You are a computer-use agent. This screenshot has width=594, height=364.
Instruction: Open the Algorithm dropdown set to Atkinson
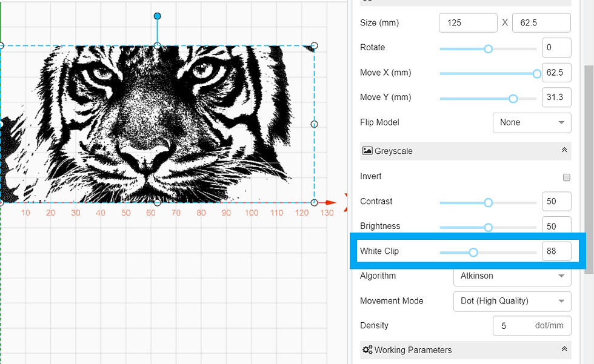(x=512, y=276)
